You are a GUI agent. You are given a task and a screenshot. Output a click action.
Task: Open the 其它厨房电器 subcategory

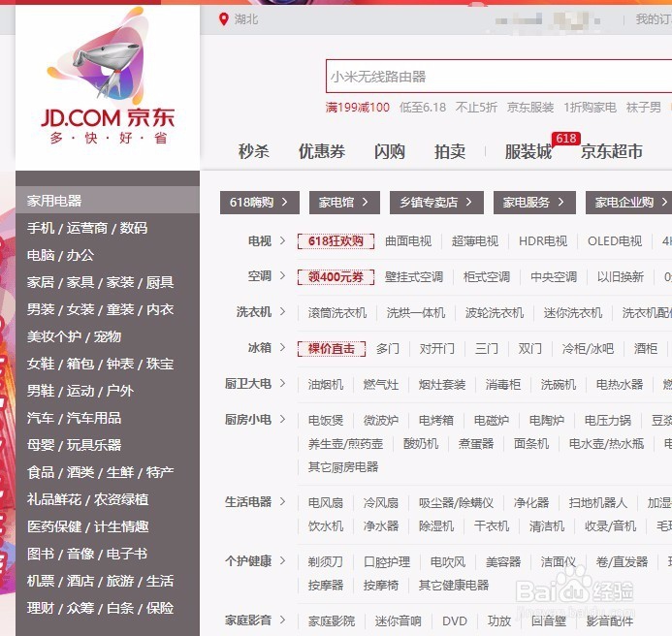click(x=343, y=467)
